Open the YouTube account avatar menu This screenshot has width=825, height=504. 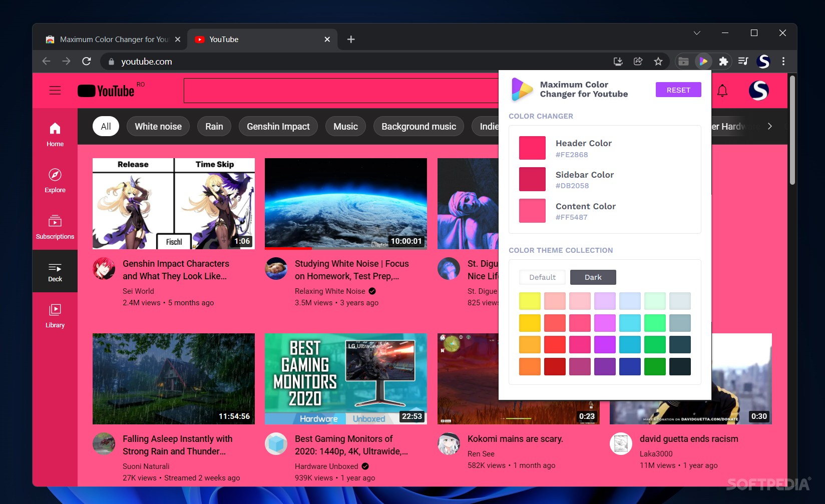click(x=759, y=91)
